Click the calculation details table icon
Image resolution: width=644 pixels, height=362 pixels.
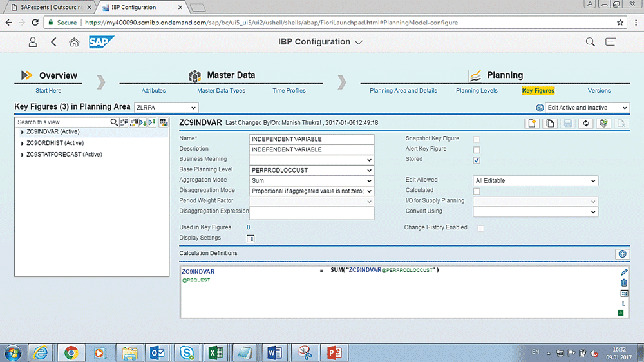coord(624,293)
